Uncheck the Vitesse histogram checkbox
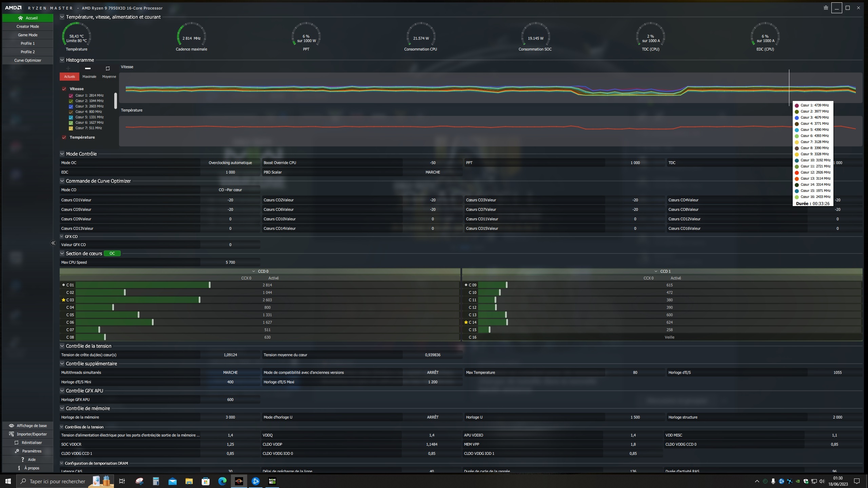Image resolution: width=868 pixels, height=488 pixels. 64,89
